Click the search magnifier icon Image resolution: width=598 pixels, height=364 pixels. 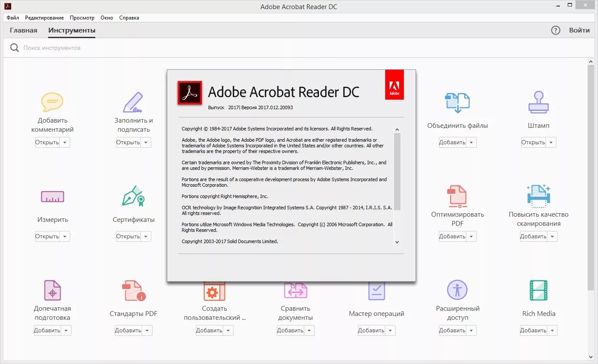(14, 48)
